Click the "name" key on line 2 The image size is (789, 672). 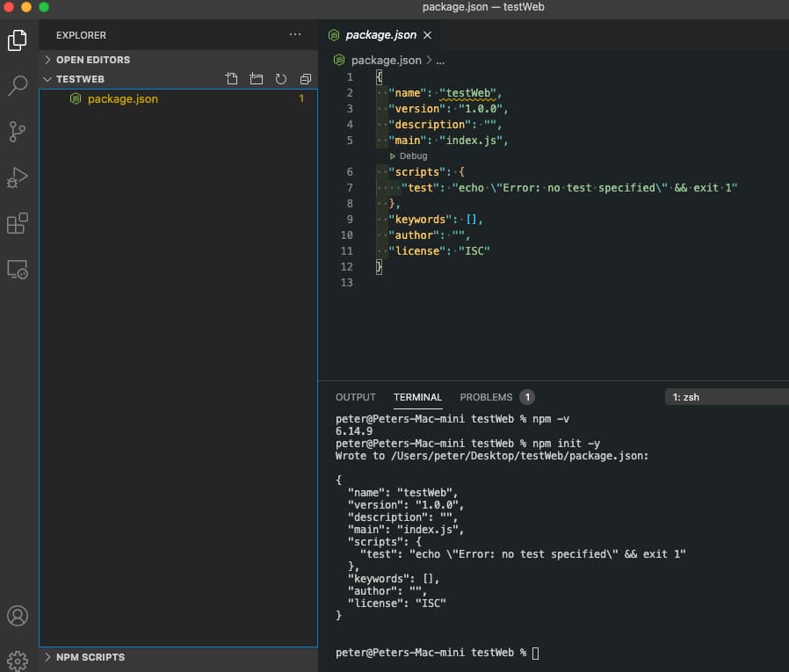point(408,93)
